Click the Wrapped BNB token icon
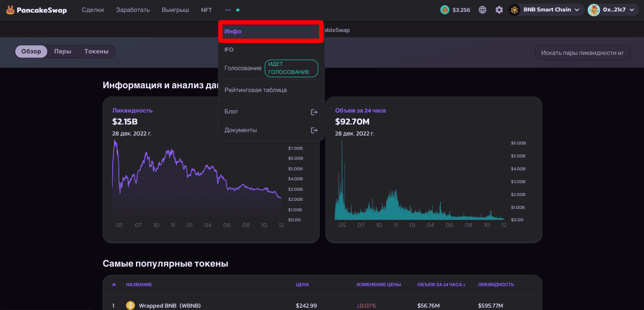The image size is (644, 310). click(x=130, y=305)
